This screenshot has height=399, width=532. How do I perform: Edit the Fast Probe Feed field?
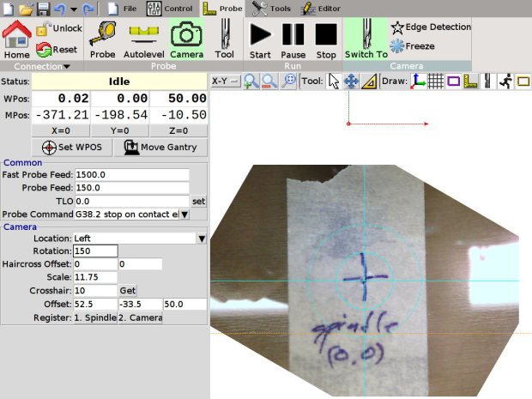tap(131, 175)
